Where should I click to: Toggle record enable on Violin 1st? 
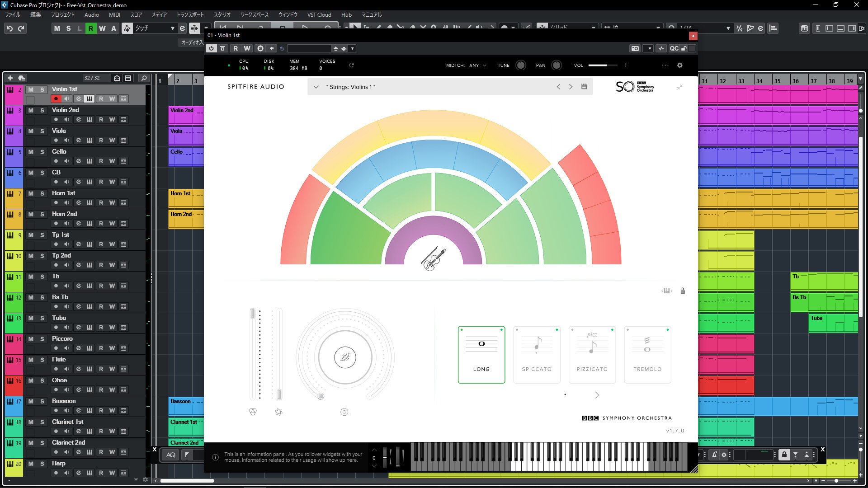coord(56,99)
